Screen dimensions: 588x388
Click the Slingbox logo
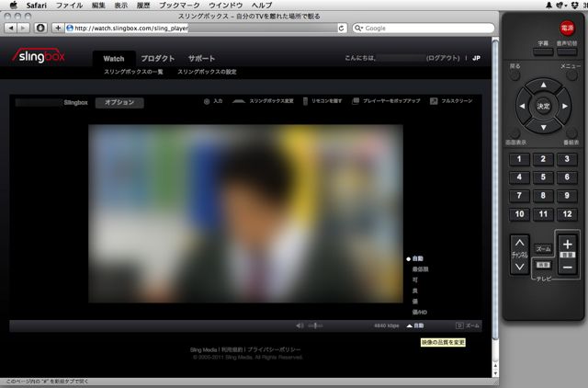39,56
